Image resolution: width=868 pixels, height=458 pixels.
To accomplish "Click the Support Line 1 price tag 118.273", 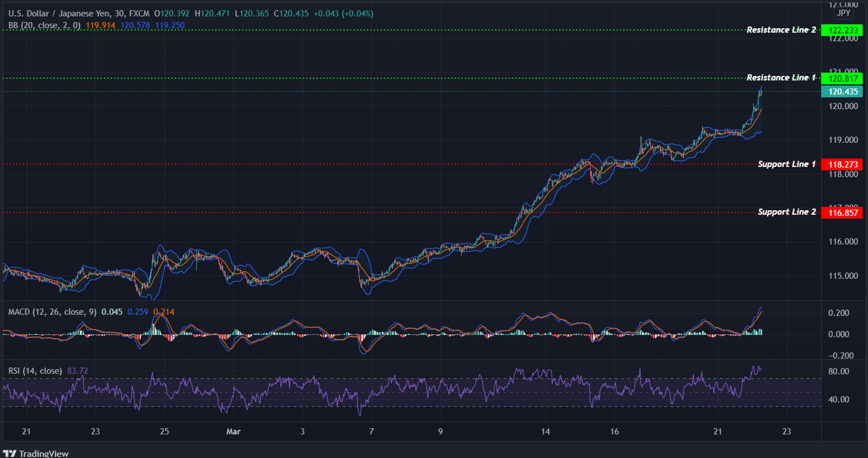I will click(843, 164).
